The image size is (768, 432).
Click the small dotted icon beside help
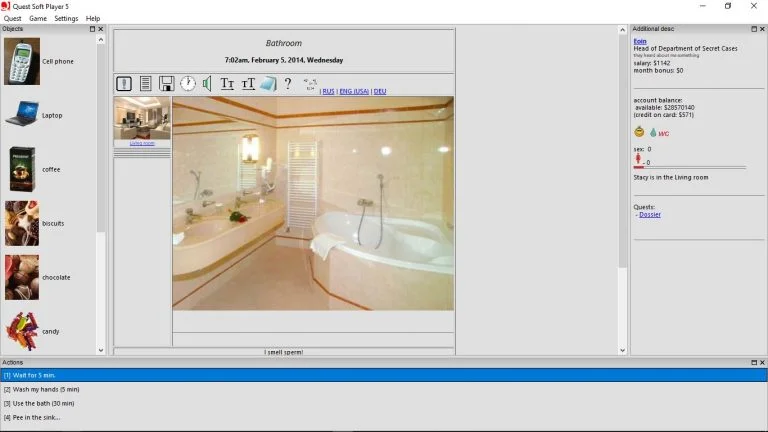point(310,84)
